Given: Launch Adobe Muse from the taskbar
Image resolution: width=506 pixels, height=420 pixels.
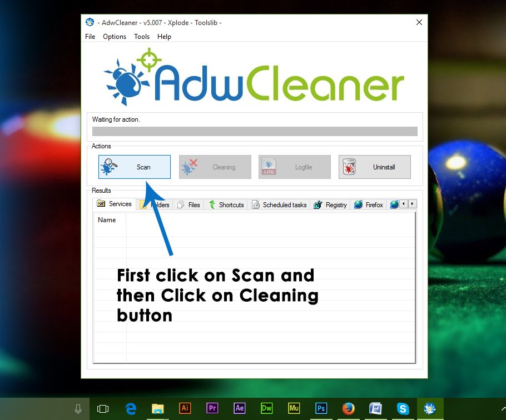Looking at the screenshot, I should (294, 408).
